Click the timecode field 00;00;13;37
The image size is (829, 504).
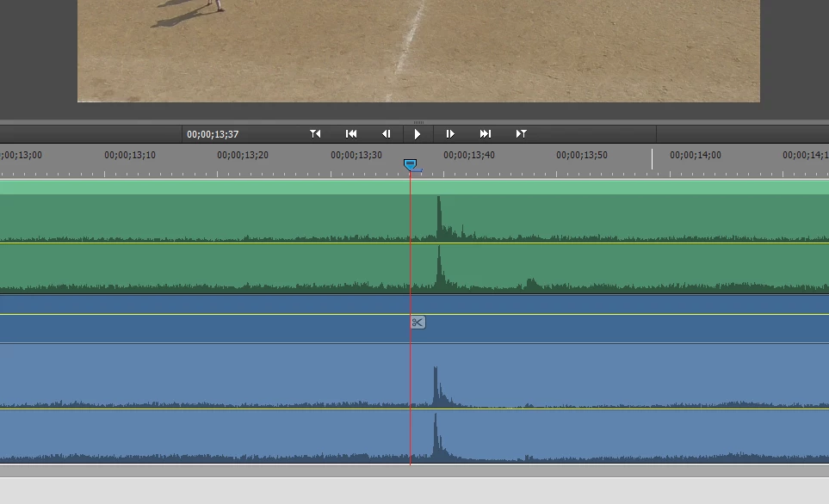213,134
